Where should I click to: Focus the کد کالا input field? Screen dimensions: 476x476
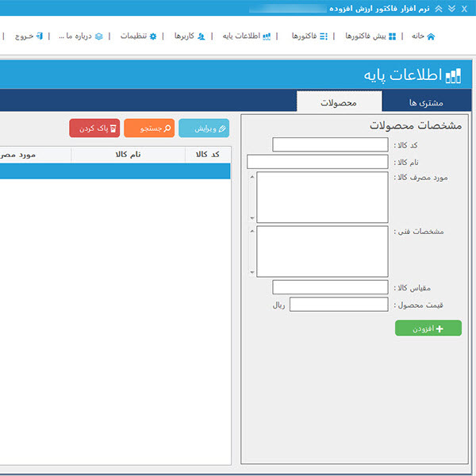(330, 144)
